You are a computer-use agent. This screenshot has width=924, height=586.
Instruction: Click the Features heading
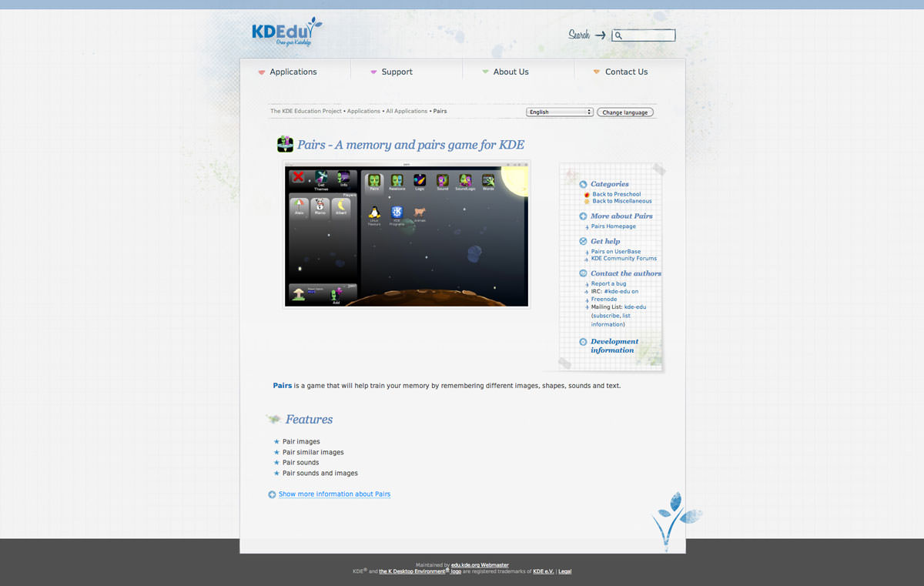[x=309, y=420]
